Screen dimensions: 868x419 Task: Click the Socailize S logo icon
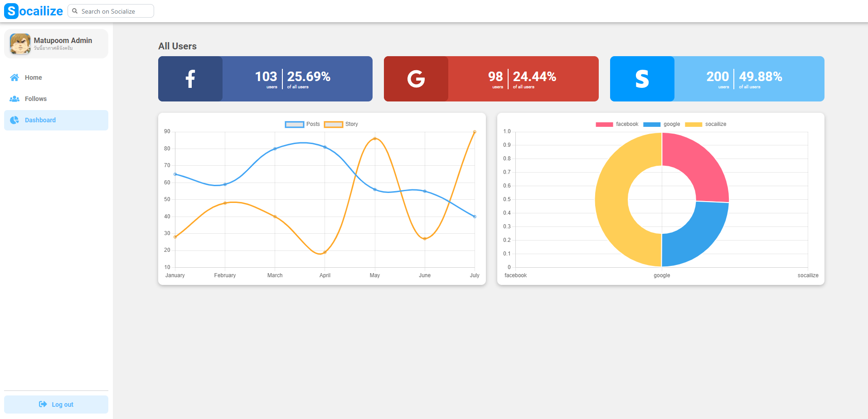point(11,11)
